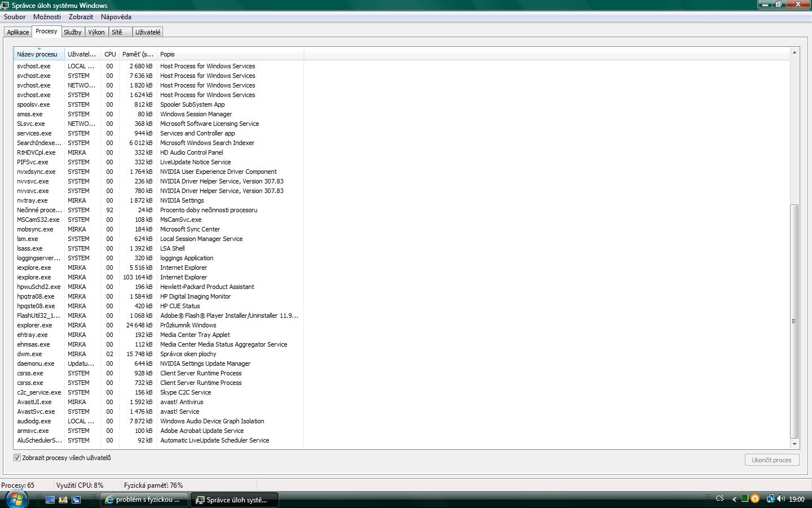812x508 pixels.
Task: Click the CS language indicator
Action: [x=720, y=498]
